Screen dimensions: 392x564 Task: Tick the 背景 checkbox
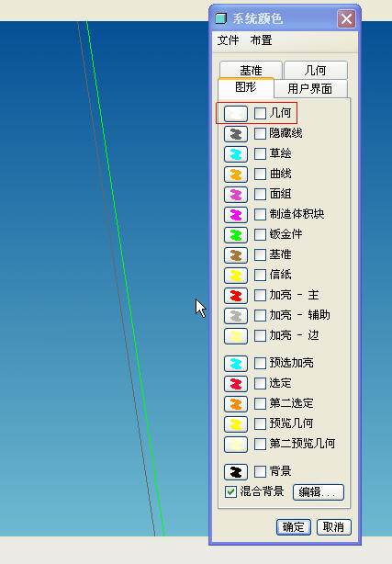tap(260, 471)
